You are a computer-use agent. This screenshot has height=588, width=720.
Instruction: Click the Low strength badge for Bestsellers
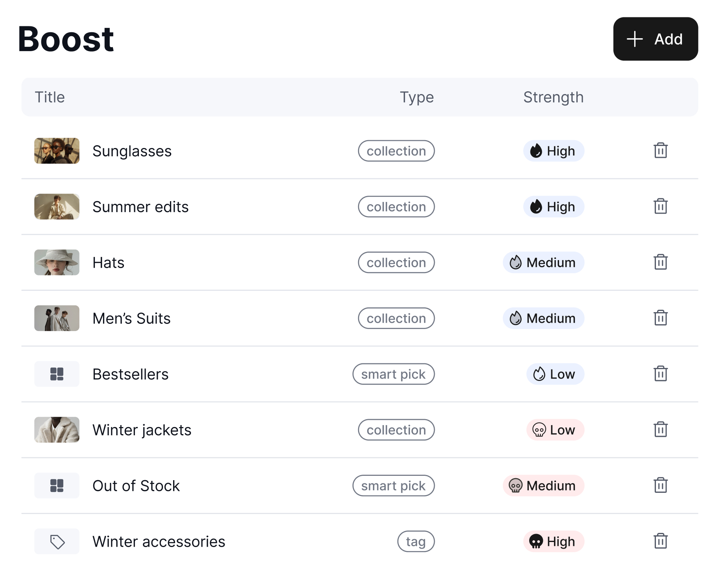point(555,374)
